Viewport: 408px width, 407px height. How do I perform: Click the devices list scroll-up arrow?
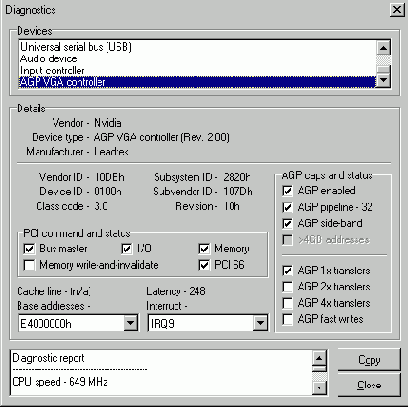[383, 48]
